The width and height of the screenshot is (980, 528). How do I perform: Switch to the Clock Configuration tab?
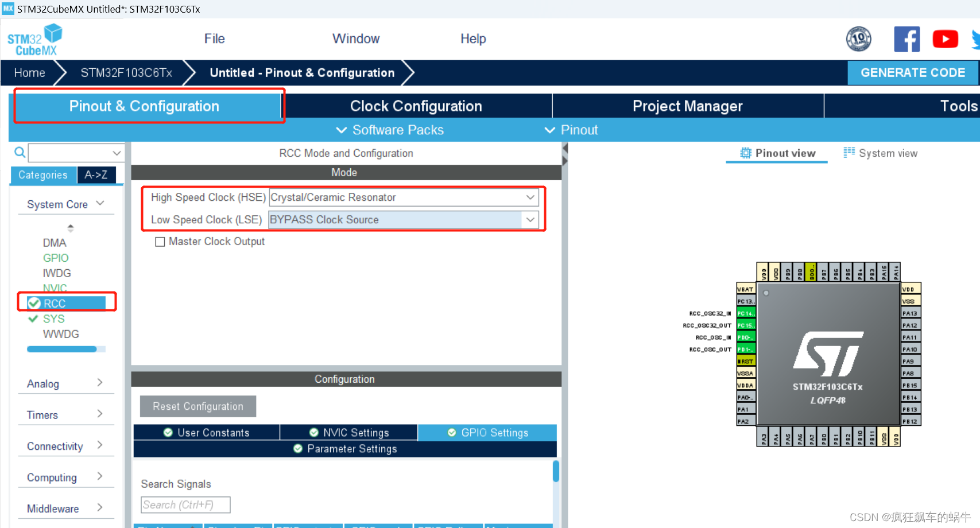coord(416,106)
